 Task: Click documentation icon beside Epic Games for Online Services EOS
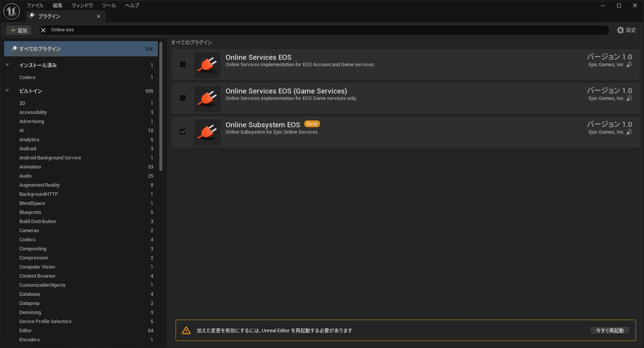(x=629, y=64)
